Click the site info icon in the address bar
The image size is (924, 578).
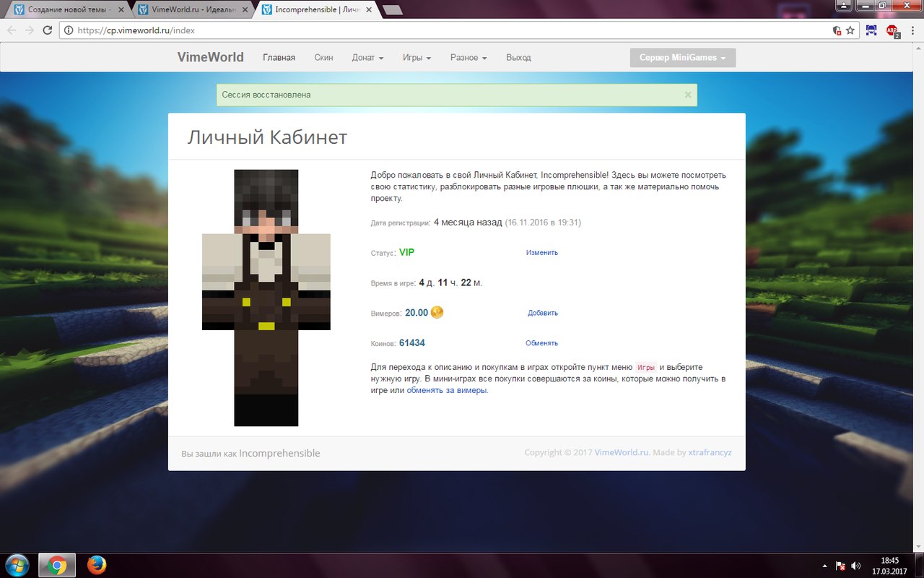pyautogui.click(x=69, y=30)
